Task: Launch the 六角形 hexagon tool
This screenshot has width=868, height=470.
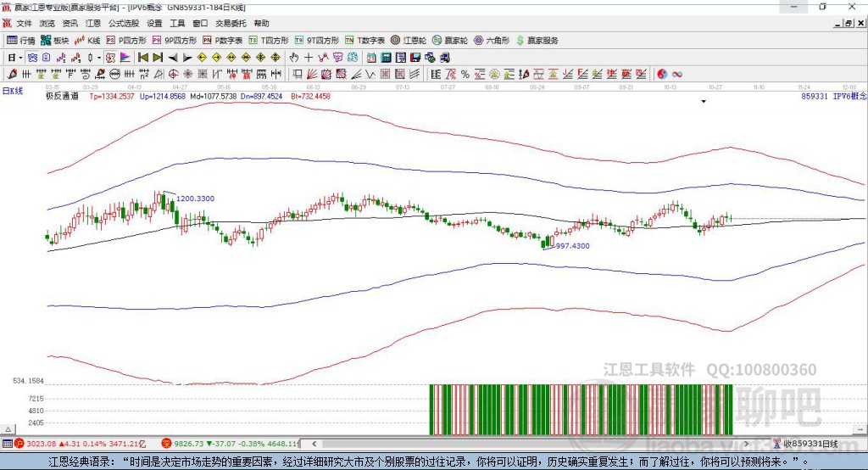Action: (x=491, y=40)
